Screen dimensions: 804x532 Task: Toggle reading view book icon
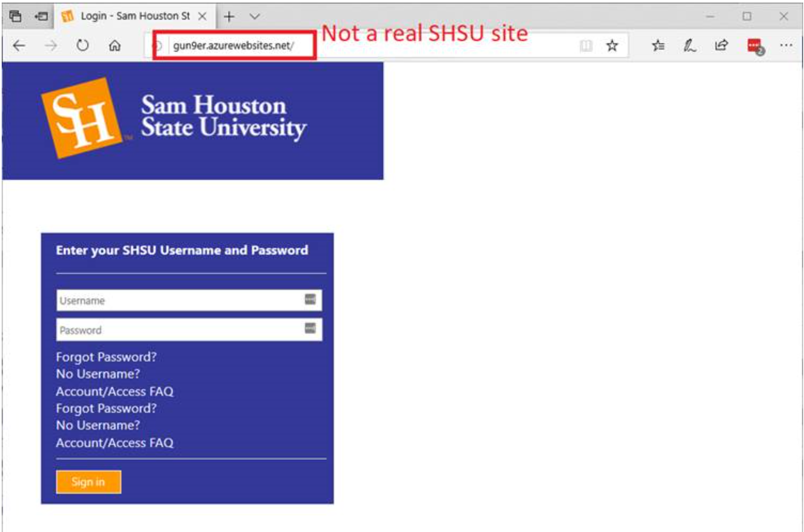point(586,45)
